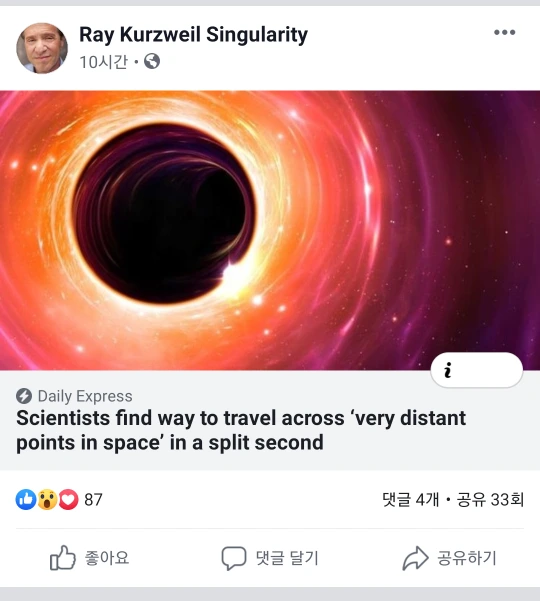Open the Ray Kurzweil Singularity page name
Screen dimensions: 540x601
pyautogui.click(x=193, y=35)
